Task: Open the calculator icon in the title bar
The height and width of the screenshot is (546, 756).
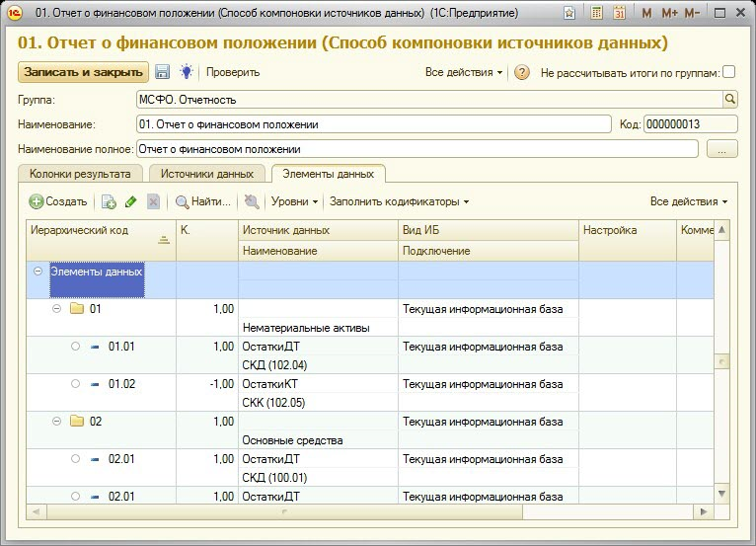Action: [x=596, y=13]
